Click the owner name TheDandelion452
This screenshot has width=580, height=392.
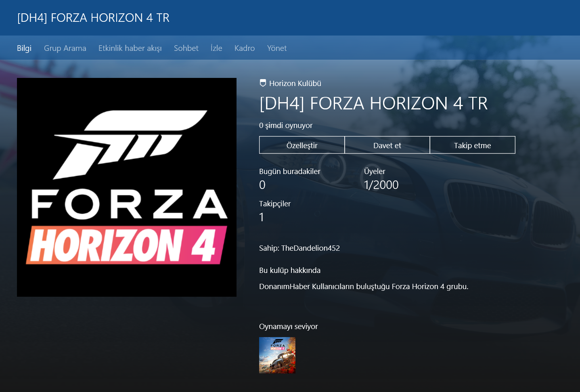click(310, 248)
